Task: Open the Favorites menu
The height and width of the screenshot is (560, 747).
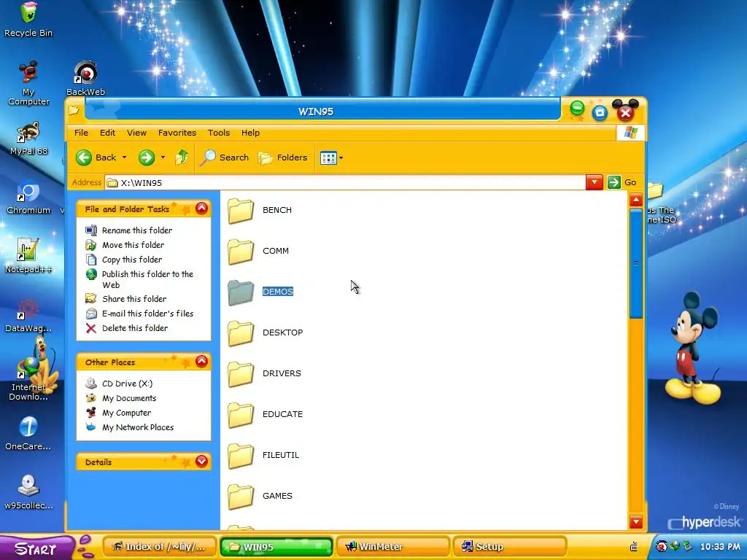Action: pos(177,133)
